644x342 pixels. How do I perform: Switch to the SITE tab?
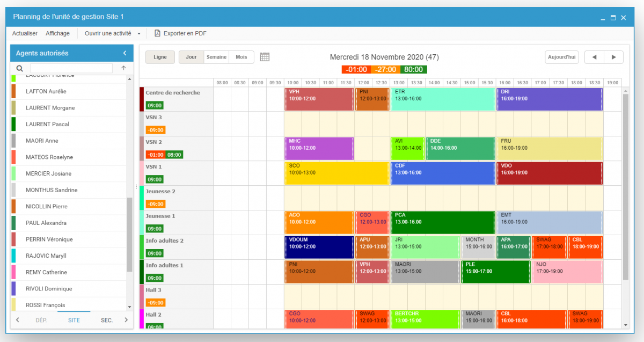(x=74, y=320)
